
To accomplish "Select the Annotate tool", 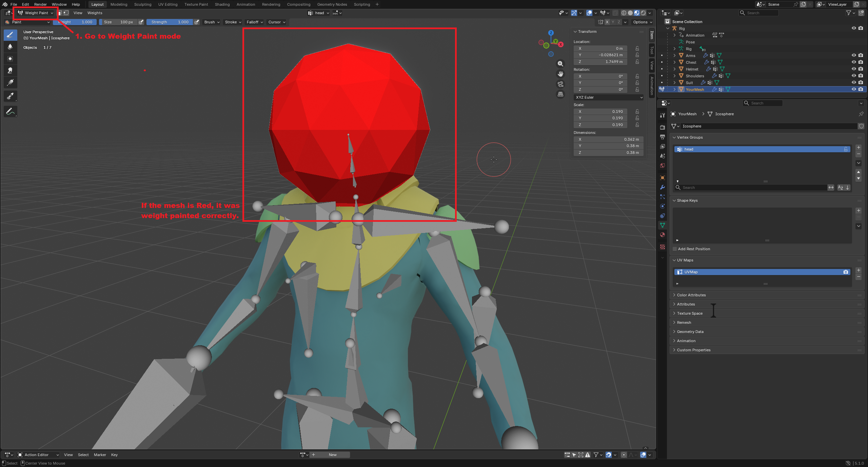I will (10, 111).
